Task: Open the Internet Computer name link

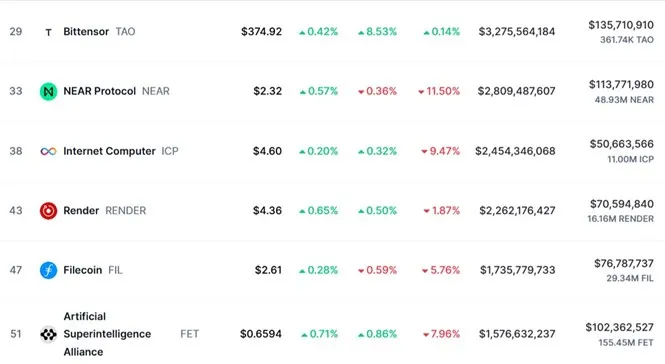Action: coord(109,151)
